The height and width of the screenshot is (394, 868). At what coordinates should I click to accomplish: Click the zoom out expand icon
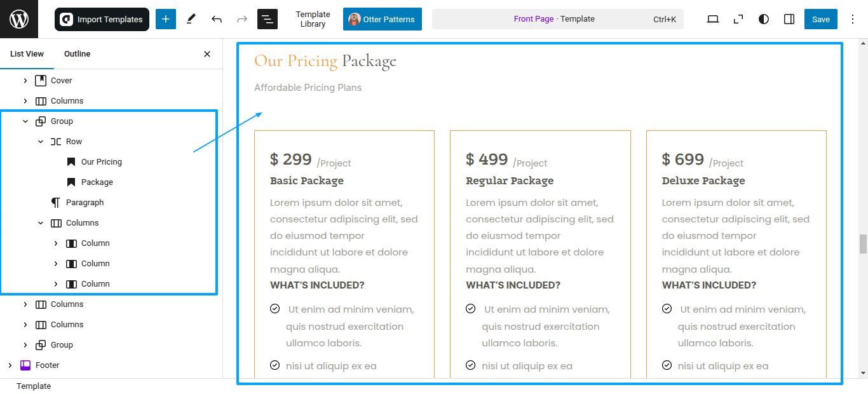(x=738, y=19)
